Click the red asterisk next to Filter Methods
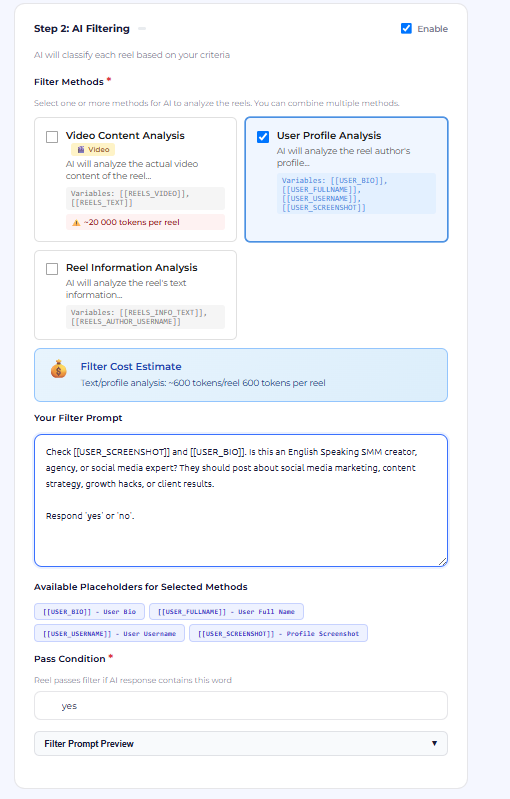 [x=109, y=80]
